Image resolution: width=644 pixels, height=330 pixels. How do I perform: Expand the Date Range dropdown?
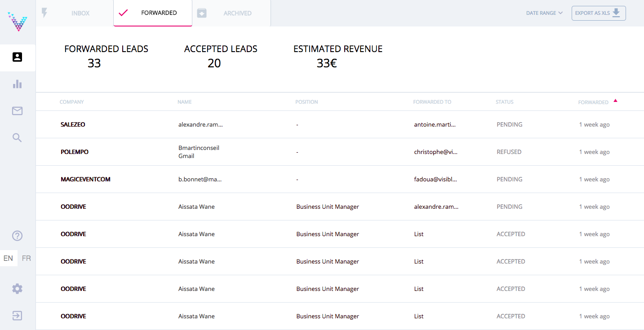[x=544, y=13]
